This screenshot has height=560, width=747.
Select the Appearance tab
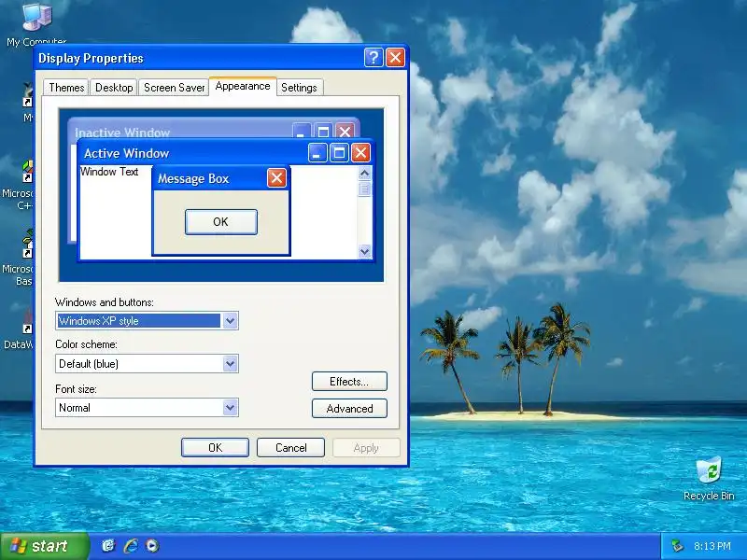pos(243,86)
